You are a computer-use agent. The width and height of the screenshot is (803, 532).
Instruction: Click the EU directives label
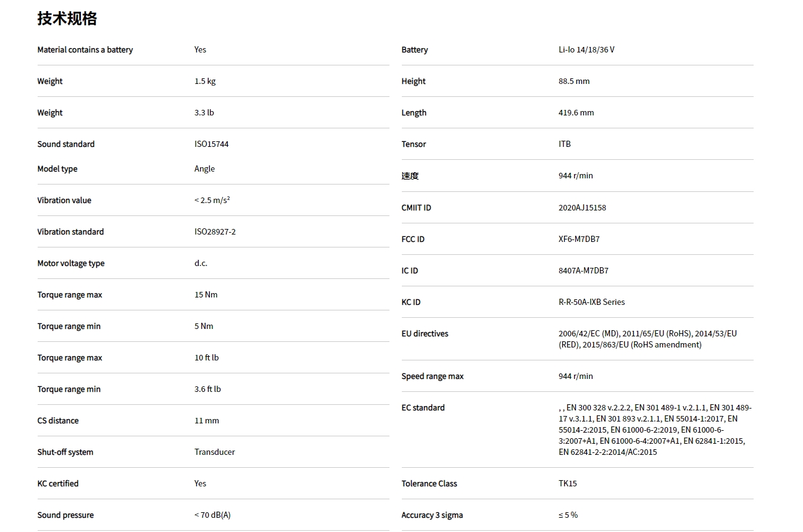[x=425, y=334]
